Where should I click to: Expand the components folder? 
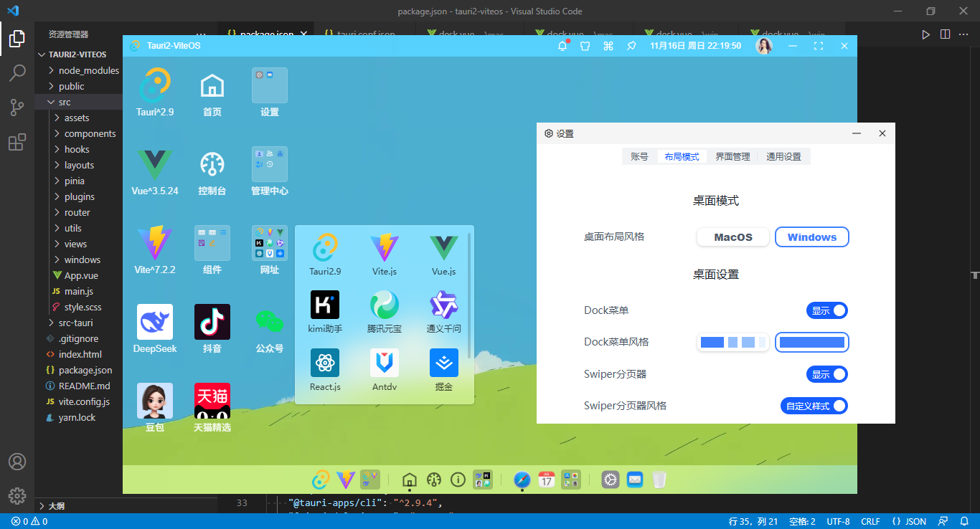point(90,133)
